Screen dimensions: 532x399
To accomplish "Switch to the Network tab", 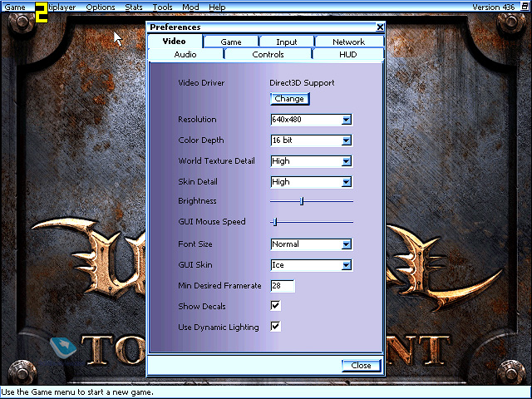I will click(x=349, y=42).
